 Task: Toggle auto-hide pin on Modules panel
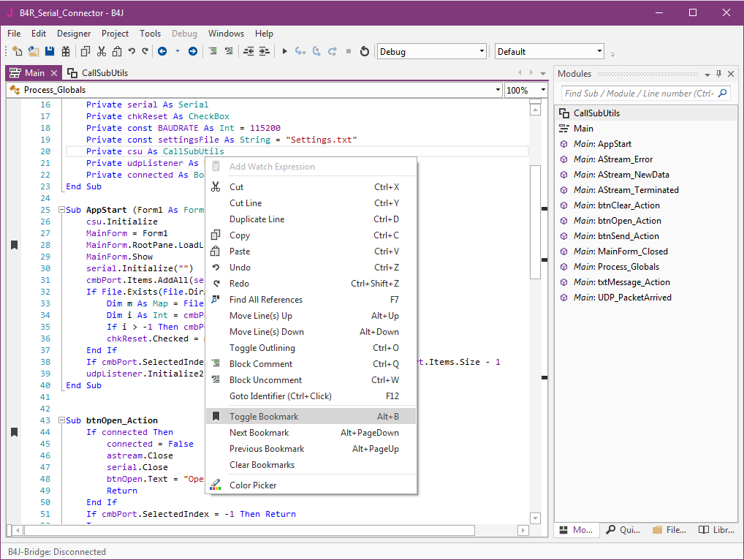718,74
